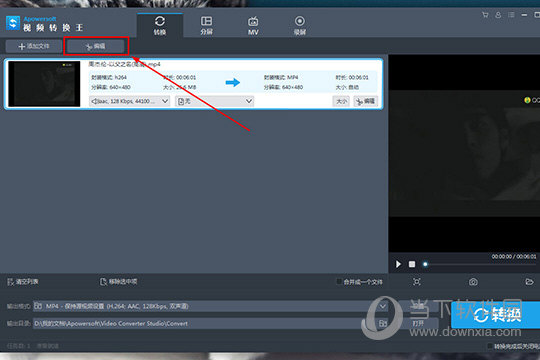Click the blue conversion arrow icon
540x360 pixels.
(x=233, y=82)
